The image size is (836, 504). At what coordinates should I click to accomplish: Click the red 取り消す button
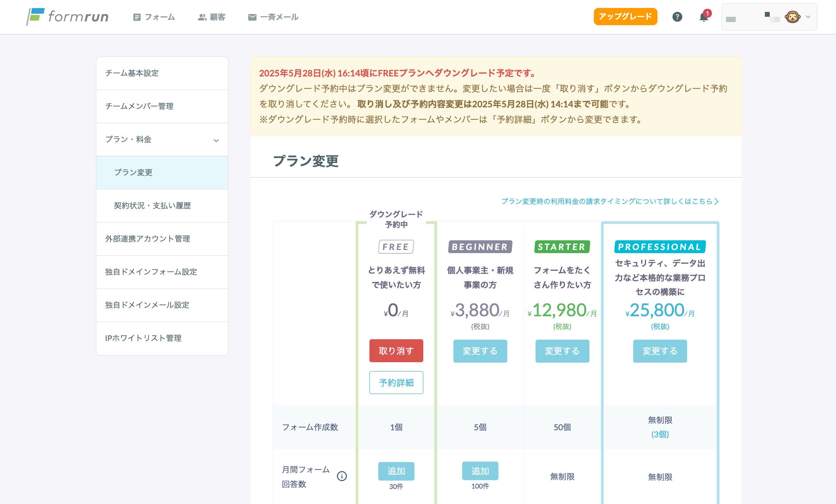[x=396, y=351]
